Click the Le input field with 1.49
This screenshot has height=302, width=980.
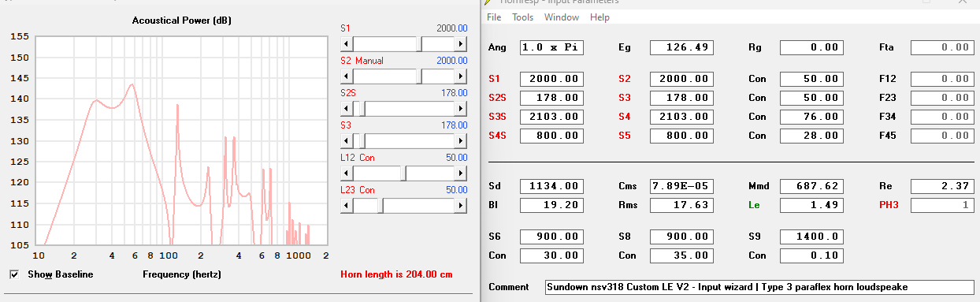[811, 205]
